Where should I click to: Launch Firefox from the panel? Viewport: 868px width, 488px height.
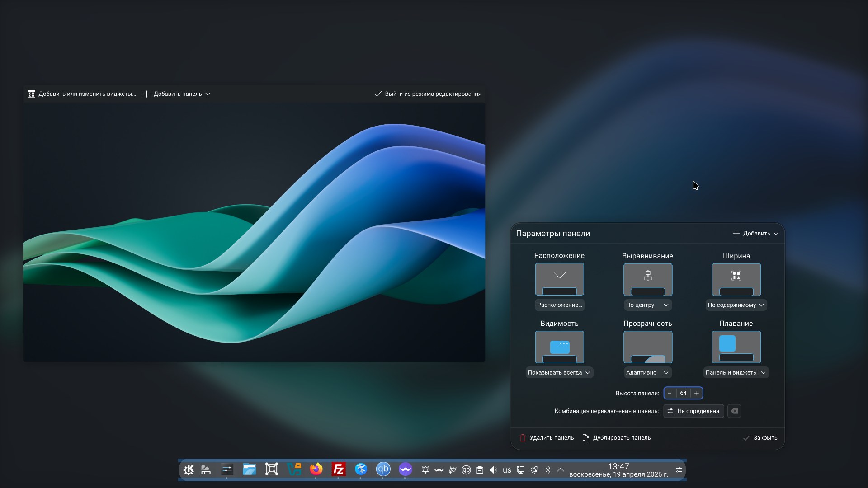[316, 469]
